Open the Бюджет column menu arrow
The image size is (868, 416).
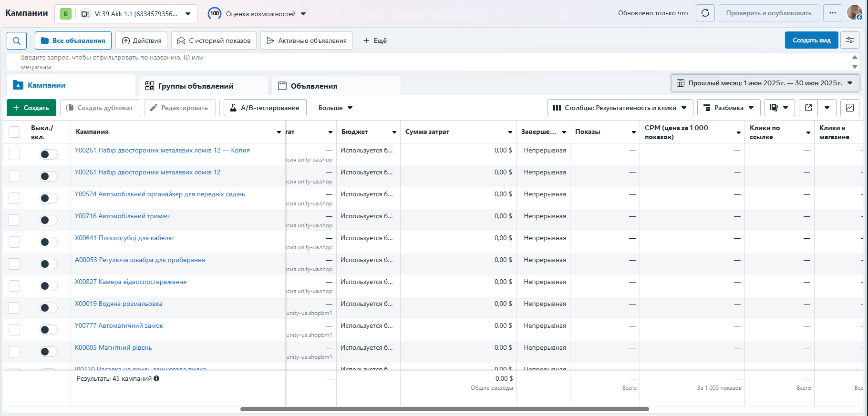pos(394,132)
